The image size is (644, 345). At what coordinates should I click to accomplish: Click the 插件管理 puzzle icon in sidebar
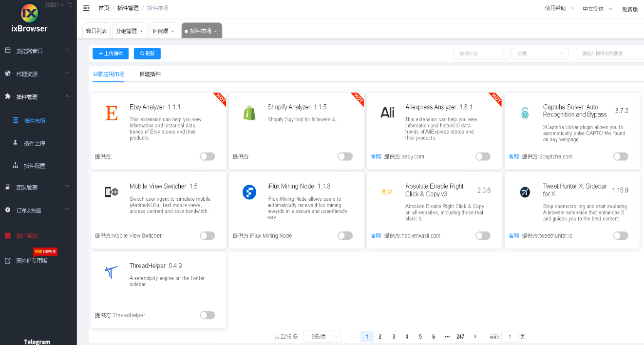coord(8,96)
